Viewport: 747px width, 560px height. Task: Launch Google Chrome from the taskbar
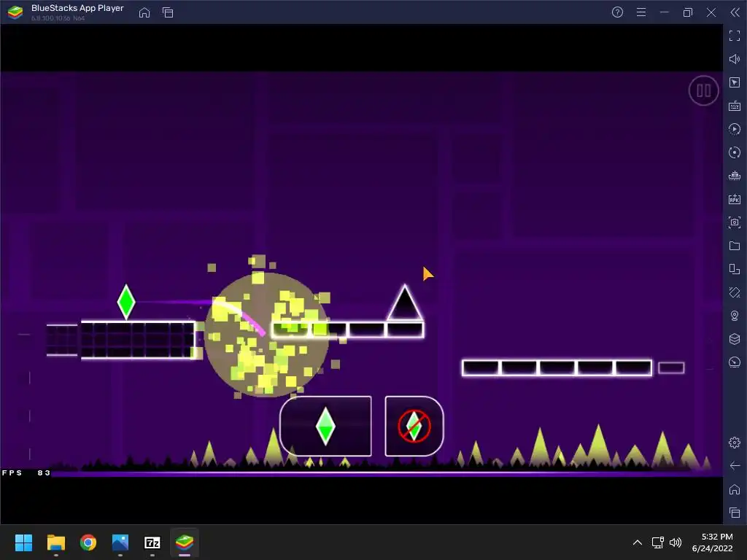point(88,542)
